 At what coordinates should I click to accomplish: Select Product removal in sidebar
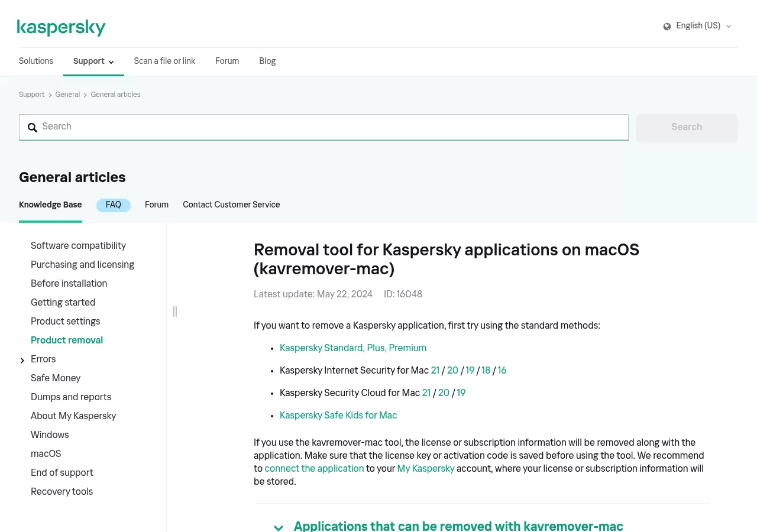[67, 340]
